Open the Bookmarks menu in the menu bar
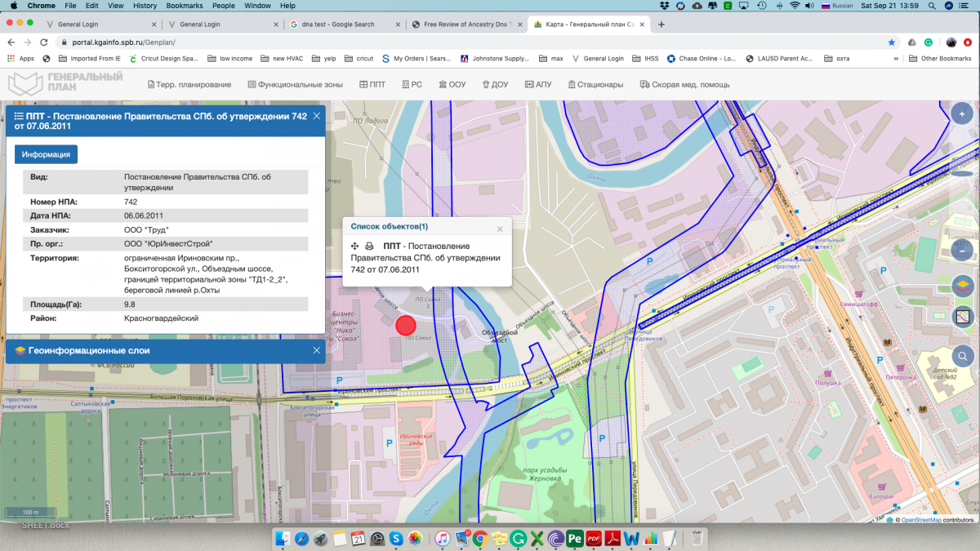Viewport: 980px width, 551px height. click(x=185, y=6)
